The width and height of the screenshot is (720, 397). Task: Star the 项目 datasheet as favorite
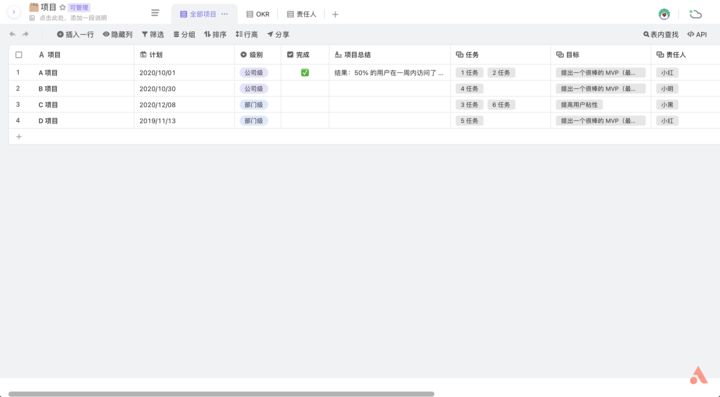pyautogui.click(x=62, y=7)
